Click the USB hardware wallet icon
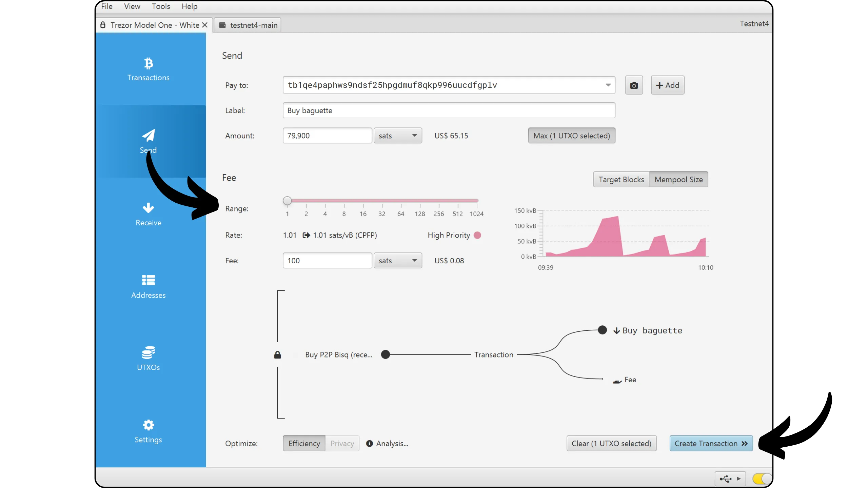This screenshot has height=488, width=868. (726, 479)
